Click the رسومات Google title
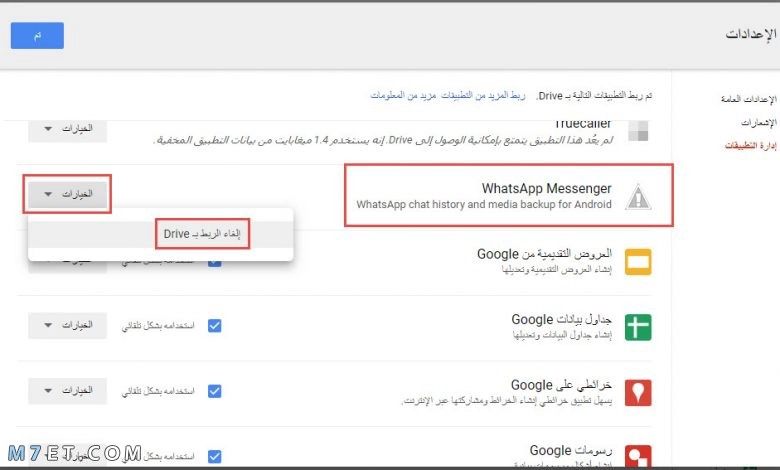Viewport: 780px width, 470px height. pyautogui.click(x=571, y=451)
